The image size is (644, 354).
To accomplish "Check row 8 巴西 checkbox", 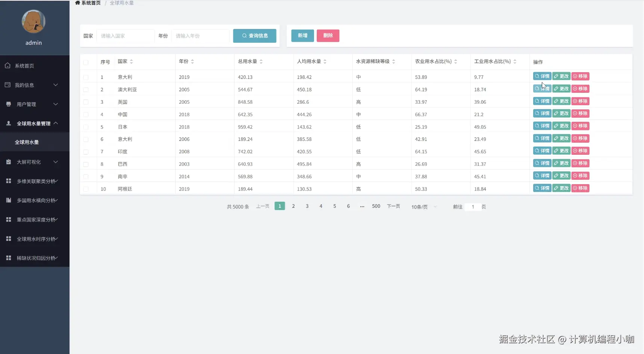I will [x=86, y=164].
